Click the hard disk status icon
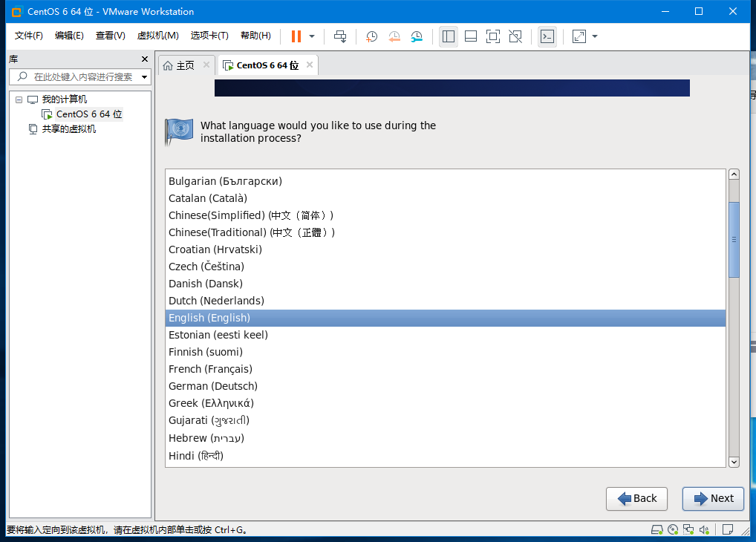Screen dimensions: 756x542 pos(656,530)
